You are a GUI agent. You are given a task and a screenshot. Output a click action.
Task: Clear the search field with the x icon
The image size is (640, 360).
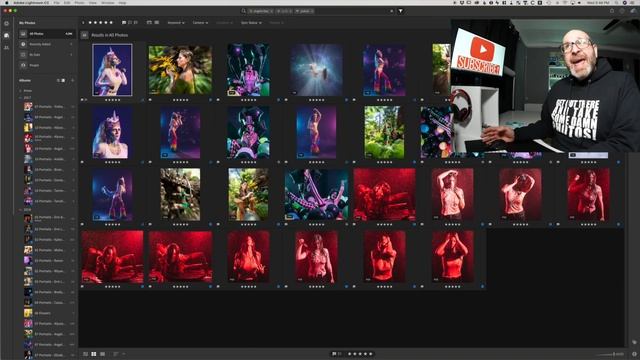coord(391,11)
